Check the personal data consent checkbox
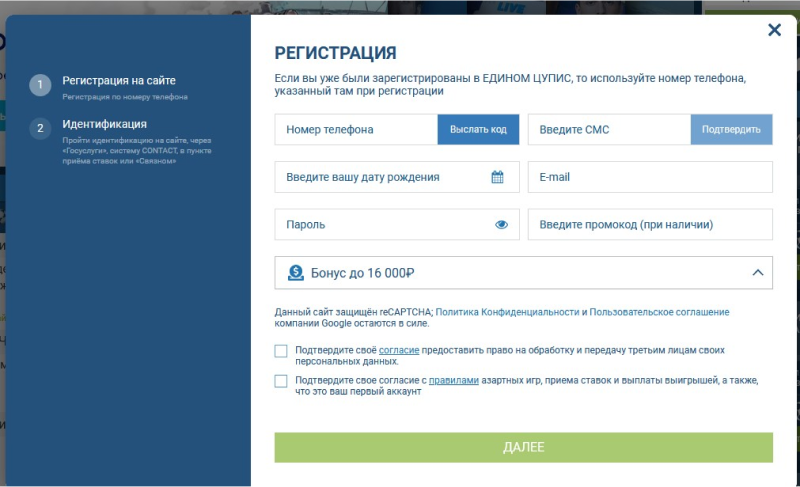This screenshot has width=800, height=487. 281,351
